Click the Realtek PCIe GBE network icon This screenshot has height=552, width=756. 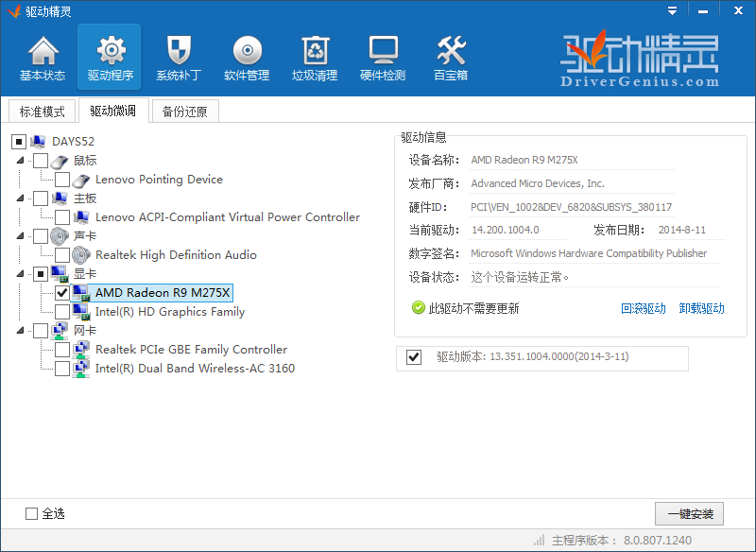[81, 350]
